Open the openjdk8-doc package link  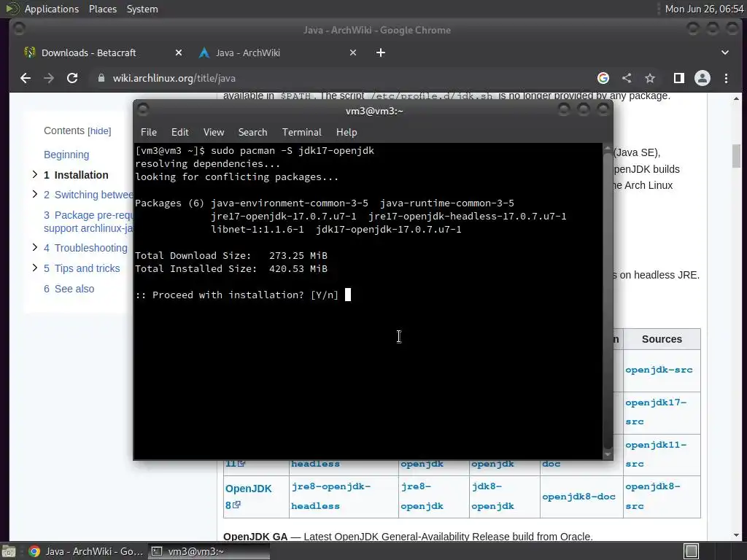click(x=578, y=497)
